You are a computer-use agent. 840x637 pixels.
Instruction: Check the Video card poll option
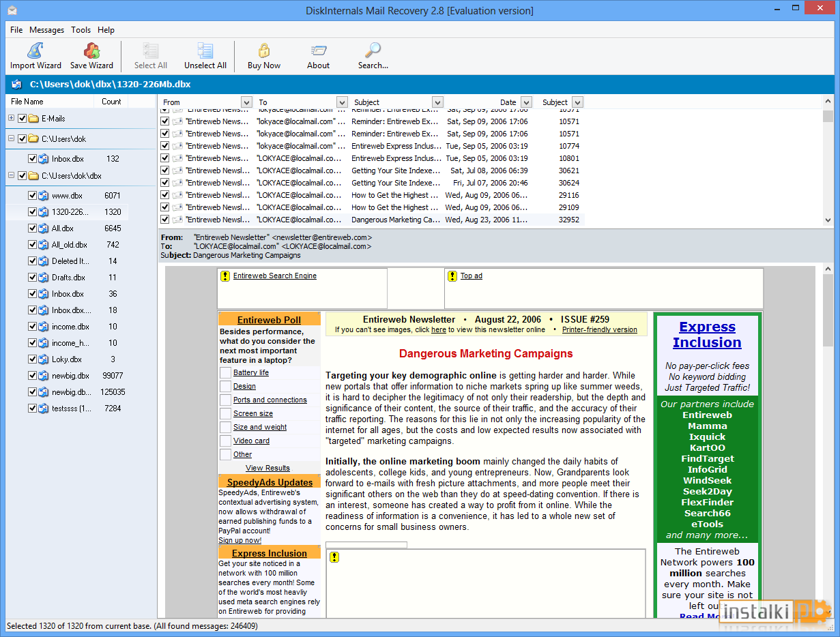tap(225, 441)
